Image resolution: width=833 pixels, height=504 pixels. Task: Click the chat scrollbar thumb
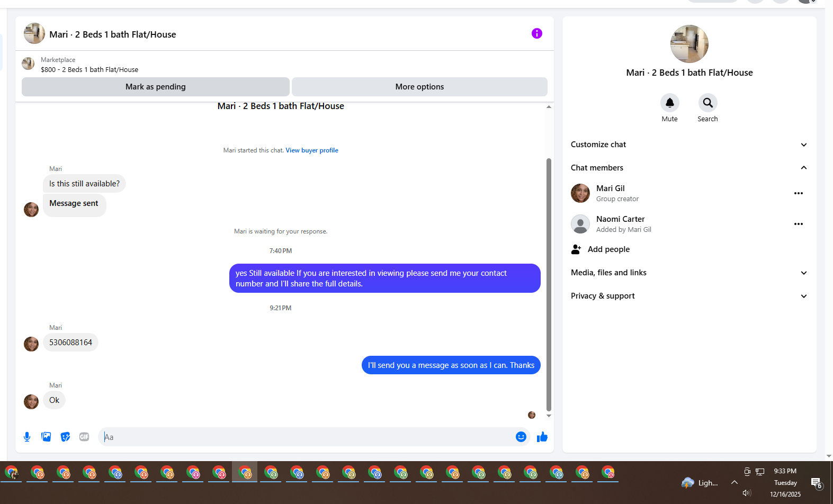coord(549,285)
